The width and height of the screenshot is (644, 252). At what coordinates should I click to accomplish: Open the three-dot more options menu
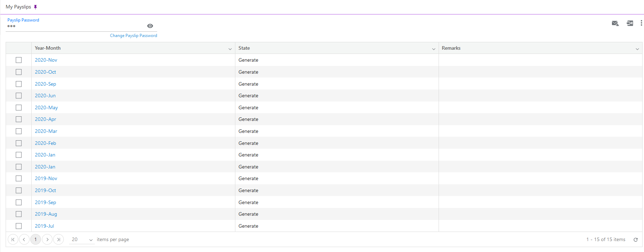(x=641, y=23)
